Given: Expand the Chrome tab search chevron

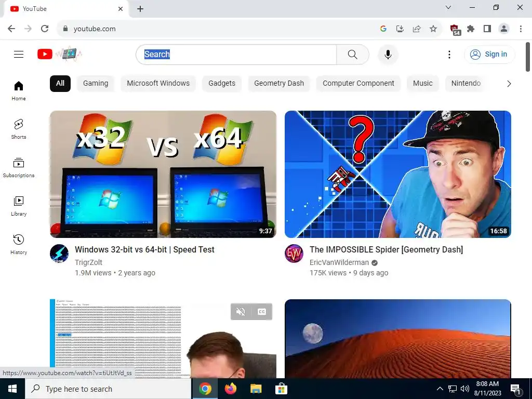Looking at the screenshot, I should [x=448, y=7].
